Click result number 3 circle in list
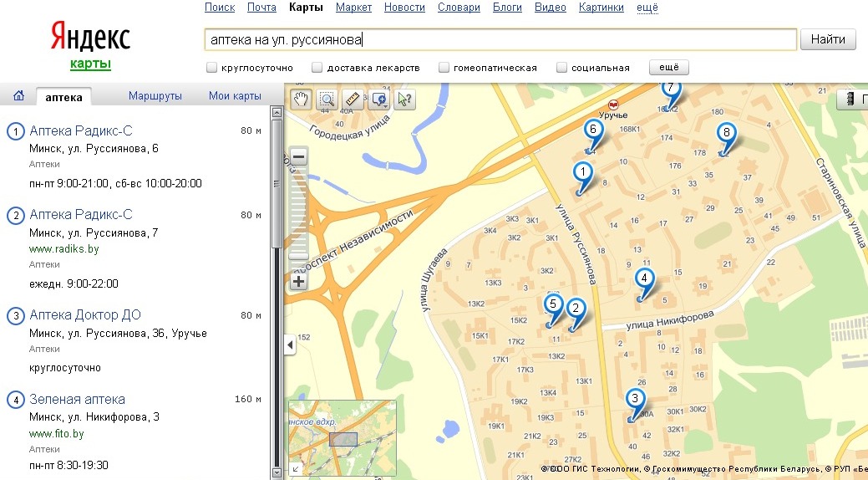The width and height of the screenshot is (868, 480). point(16,315)
